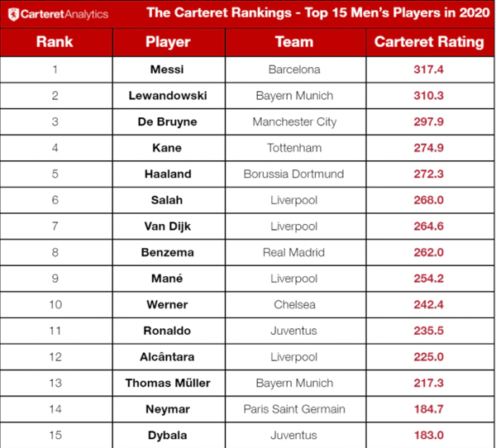
Task: Select the Messi player cell
Action: (x=168, y=69)
